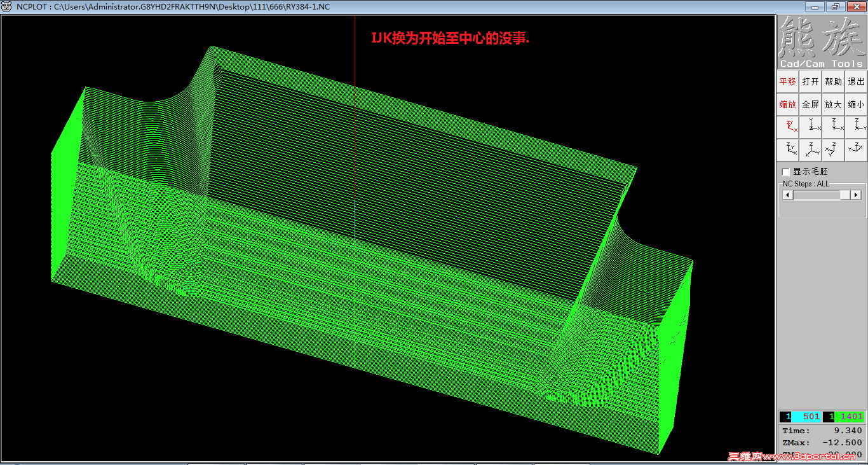Activate the 平移 (pan) button
Viewport: 868px width, 465px height.
pos(788,81)
